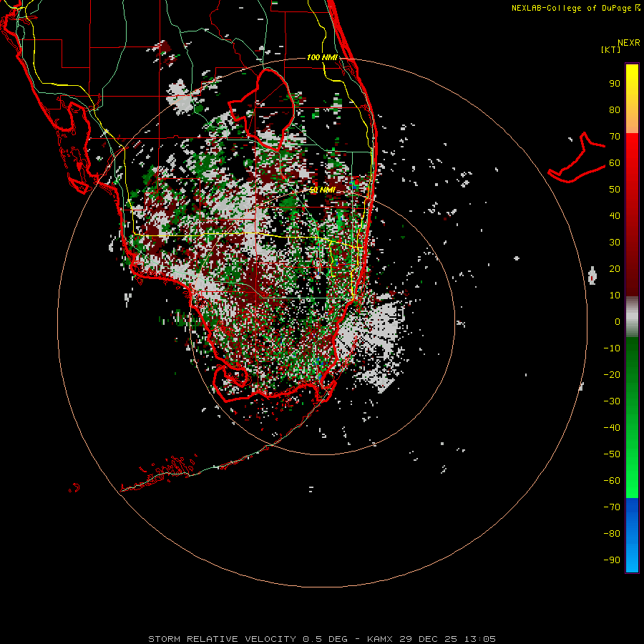Select the 100 NMI range ring label
The width and height of the screenshot is (644, 644).
click(322, 57)
